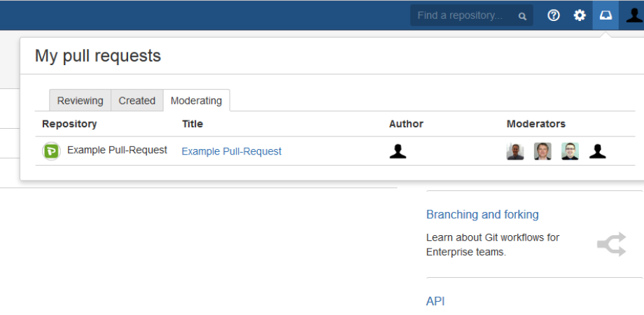Switch to the Reviewing tab
This screenshot has height=315, width=644.
[x=80, y=101]
